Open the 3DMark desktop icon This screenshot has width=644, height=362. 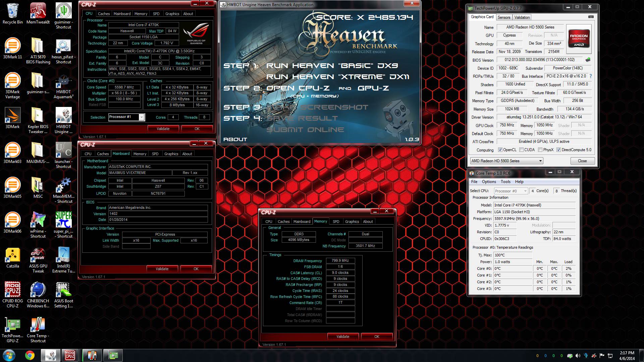[x=12, y=118]
